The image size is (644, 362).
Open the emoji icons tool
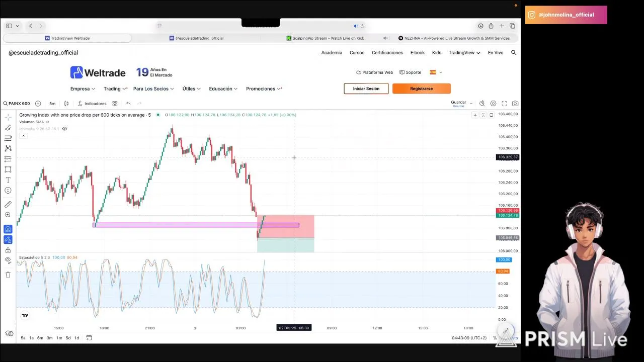coord(8,191)
